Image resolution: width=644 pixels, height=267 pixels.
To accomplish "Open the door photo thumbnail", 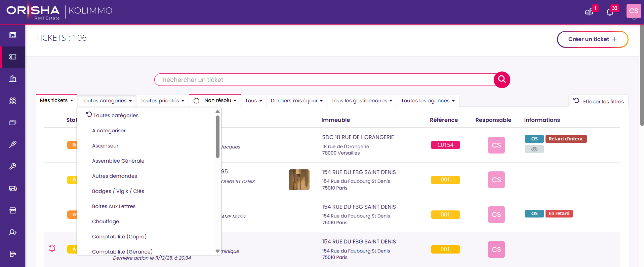I will (x=299, y=180).
